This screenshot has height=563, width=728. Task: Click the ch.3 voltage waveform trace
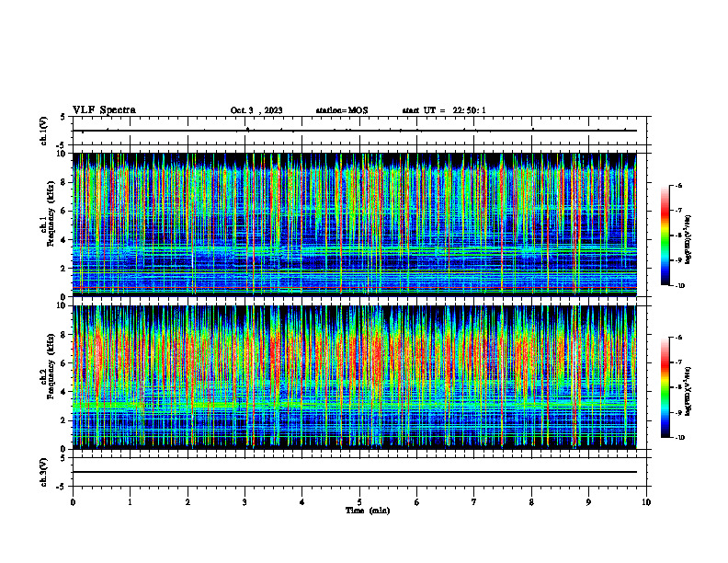click(x=355, y=472)
